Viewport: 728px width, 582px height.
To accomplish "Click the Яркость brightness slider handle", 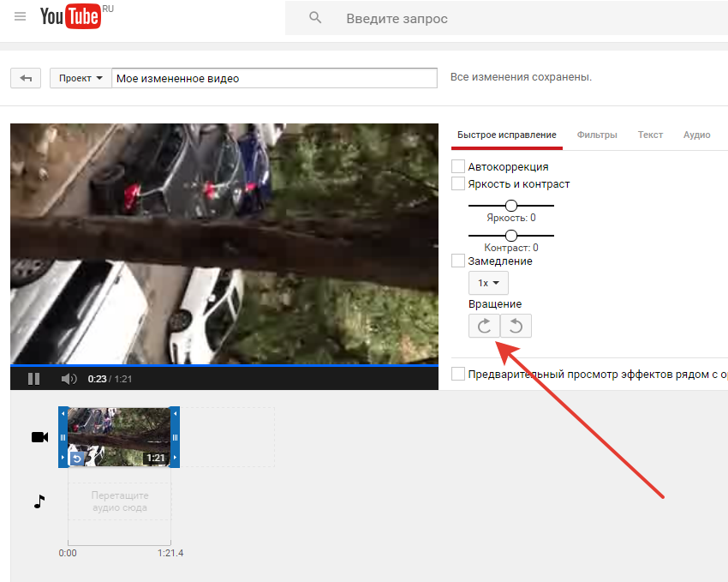I will point(511,206).
